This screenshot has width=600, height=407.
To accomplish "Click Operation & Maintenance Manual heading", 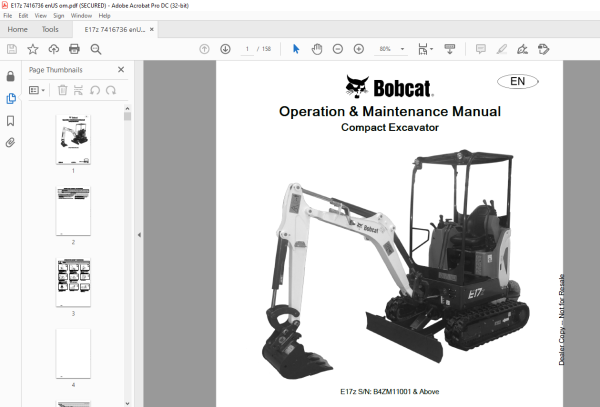I will pyautogui.click(x=390, y=111).
